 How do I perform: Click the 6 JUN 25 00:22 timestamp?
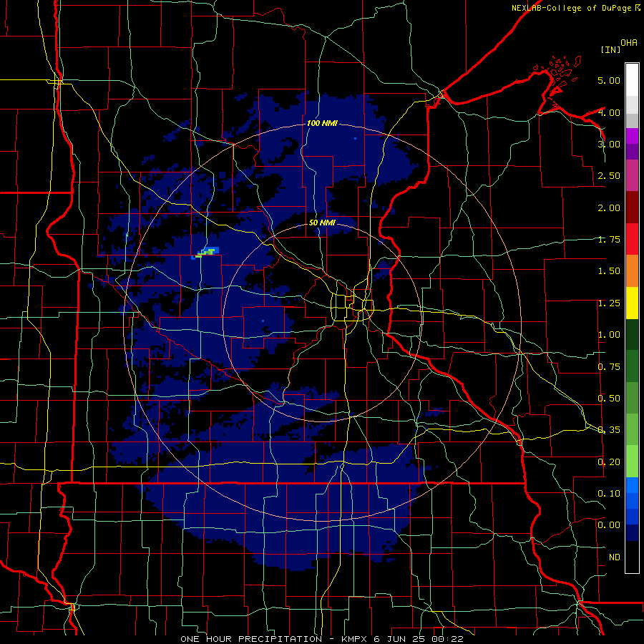click(419, 639)
